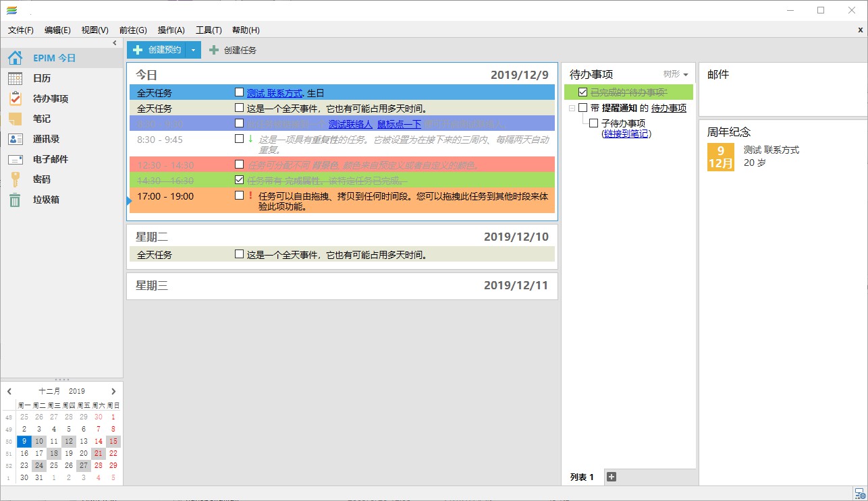This screenshot has height=501, width=868.
Task: Click the green plus icon for 创建任务
Action: (214, 50)
